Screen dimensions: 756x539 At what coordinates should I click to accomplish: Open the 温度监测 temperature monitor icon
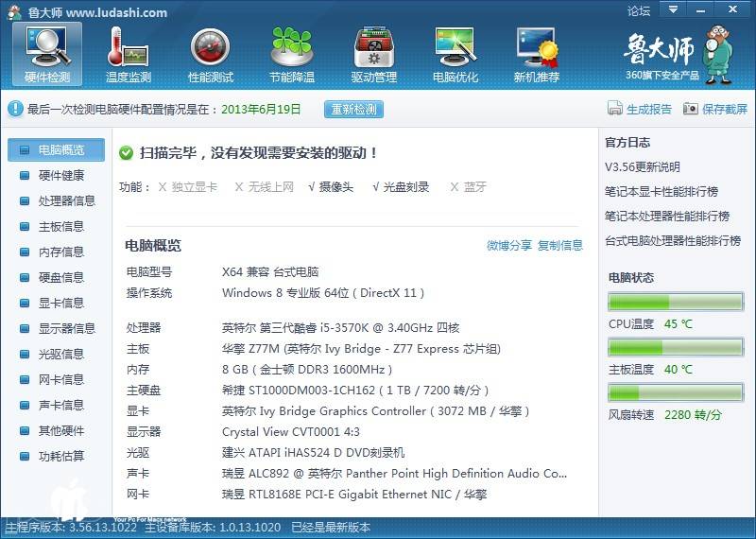point(129,47)
